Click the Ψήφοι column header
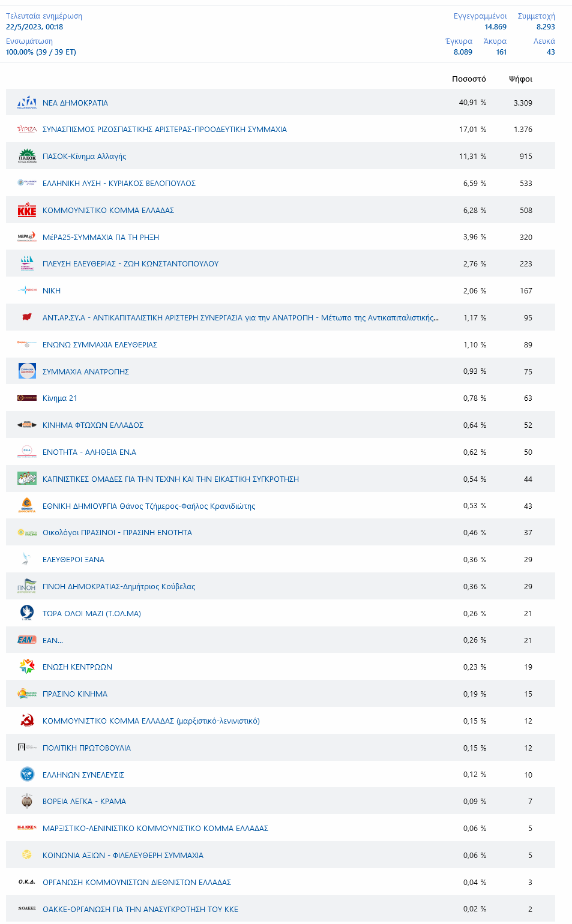This screenshot has width=572, height=924. tap(520, 79)
